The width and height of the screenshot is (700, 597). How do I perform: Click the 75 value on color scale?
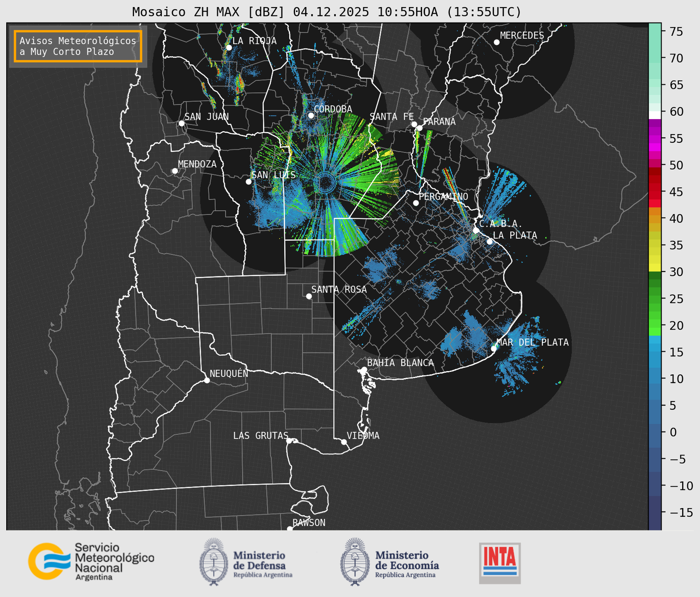pos(676,32)
